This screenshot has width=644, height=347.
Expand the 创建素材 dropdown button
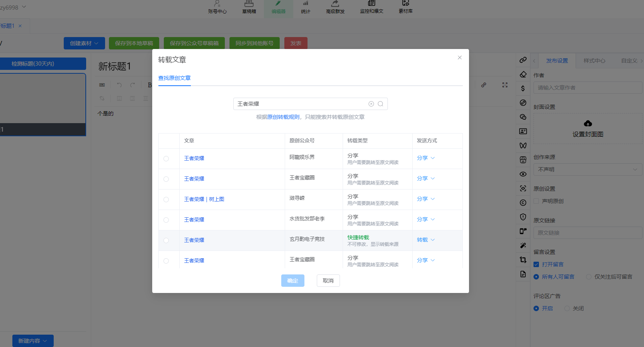pos(84,43)
